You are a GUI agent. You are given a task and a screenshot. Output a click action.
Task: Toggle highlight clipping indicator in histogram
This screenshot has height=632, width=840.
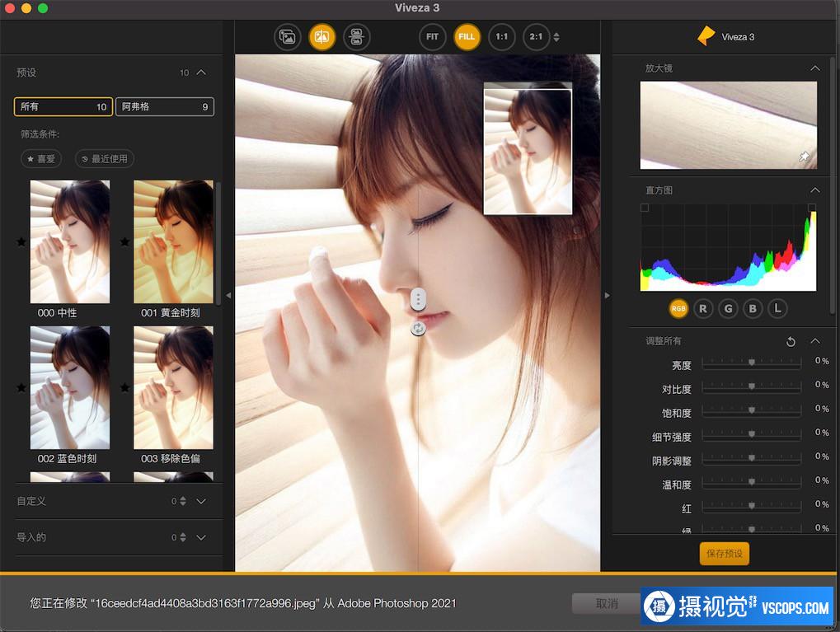812,208
